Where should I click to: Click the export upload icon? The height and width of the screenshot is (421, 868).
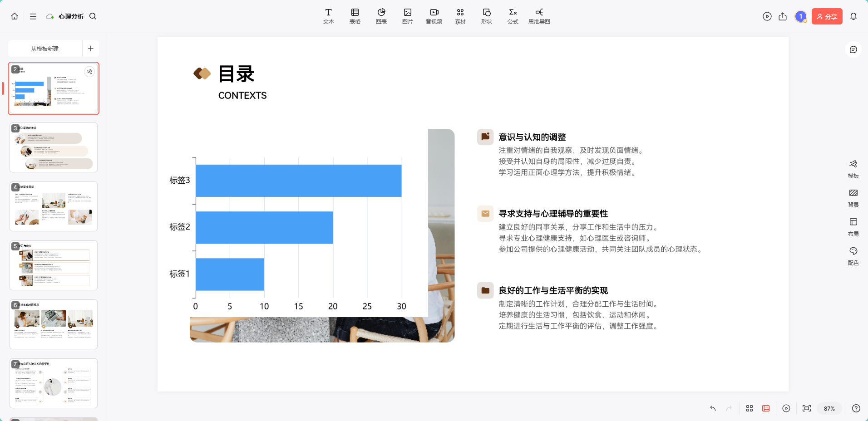pyautogui.click(x=783, y=16)
